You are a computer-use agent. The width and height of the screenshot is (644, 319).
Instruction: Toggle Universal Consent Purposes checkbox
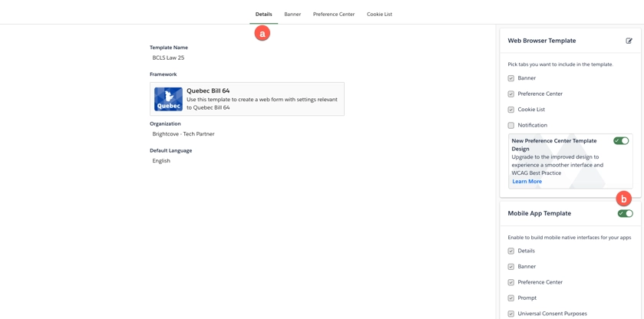pos(511,314)
